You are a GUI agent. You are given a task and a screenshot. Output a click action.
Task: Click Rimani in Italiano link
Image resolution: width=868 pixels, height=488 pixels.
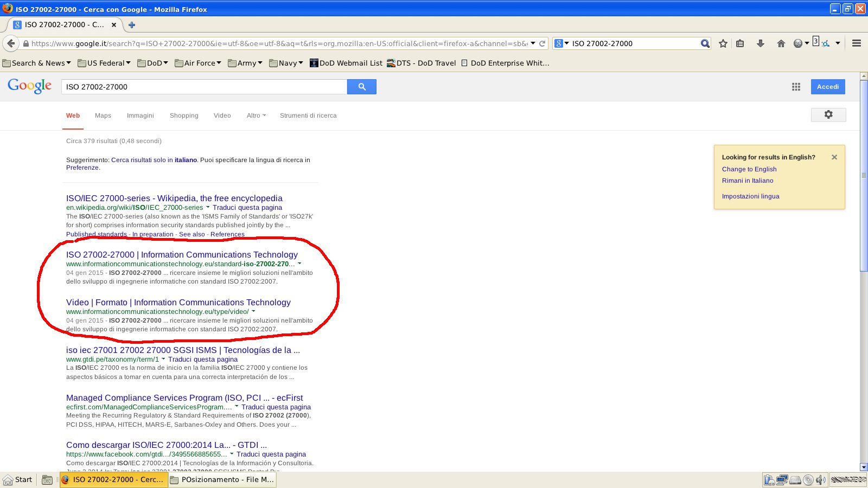[x=748, y=181]
